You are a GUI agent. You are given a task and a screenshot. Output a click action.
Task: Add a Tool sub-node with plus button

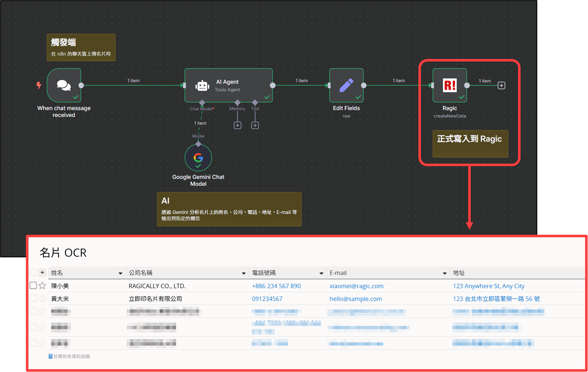255,126
